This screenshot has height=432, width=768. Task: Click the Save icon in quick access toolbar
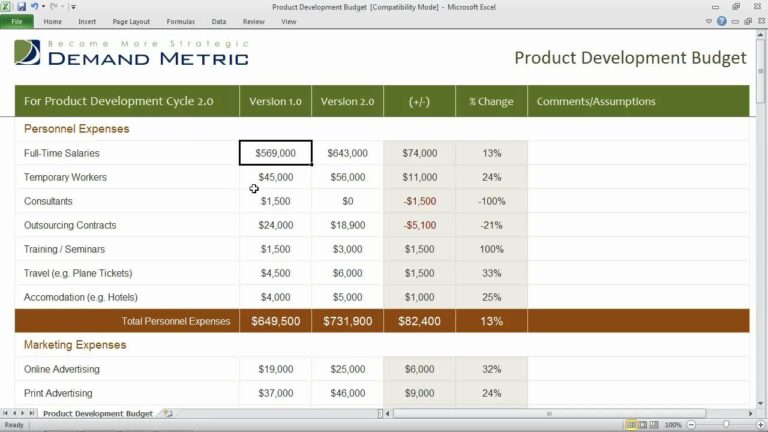21,7
